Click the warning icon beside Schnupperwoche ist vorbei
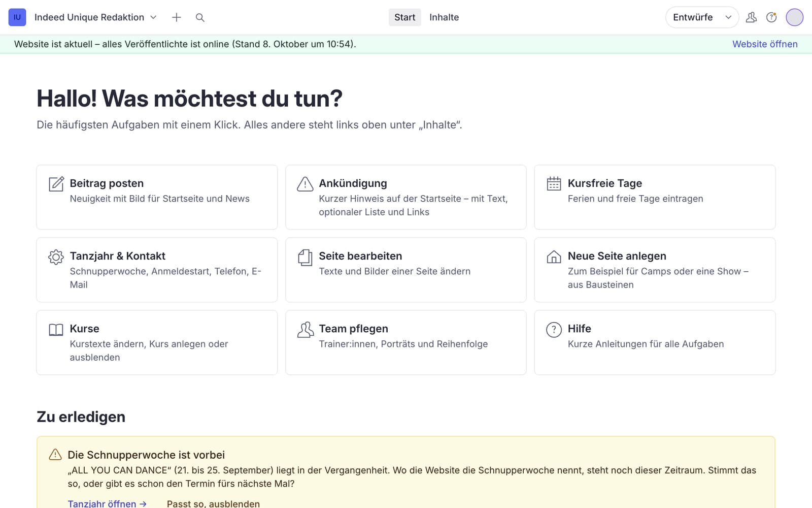 click(x=55, y=455)
